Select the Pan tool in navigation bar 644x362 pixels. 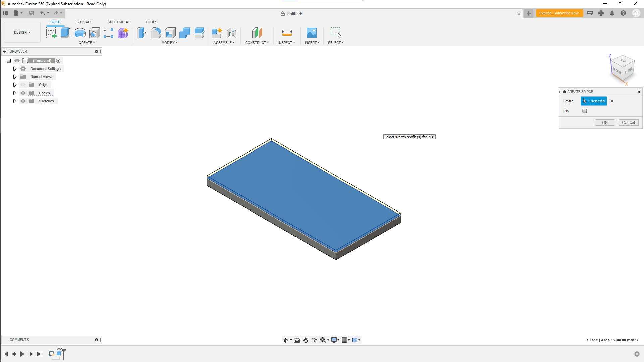[306, 340]
